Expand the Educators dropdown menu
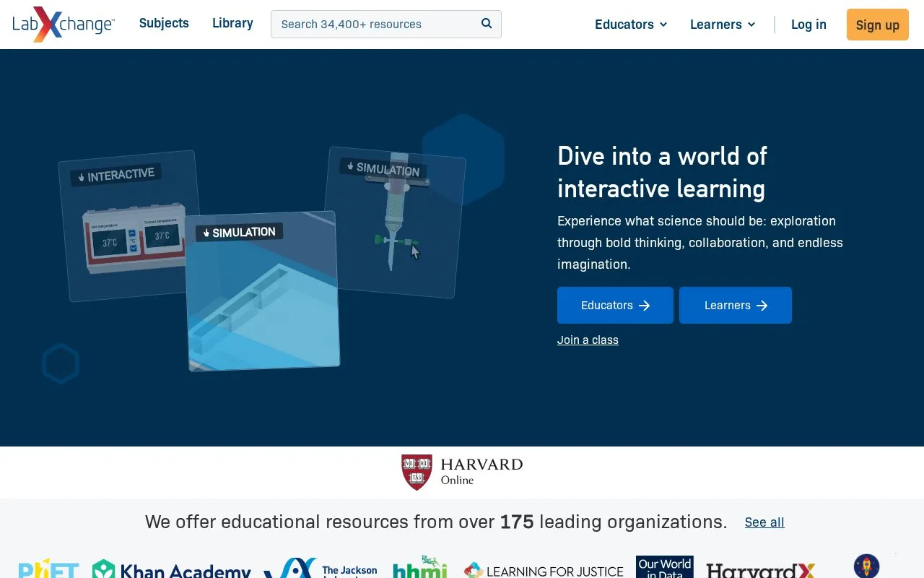Viewport: 924px width, 578px height. pyautogui.click(x=631, y=25)
